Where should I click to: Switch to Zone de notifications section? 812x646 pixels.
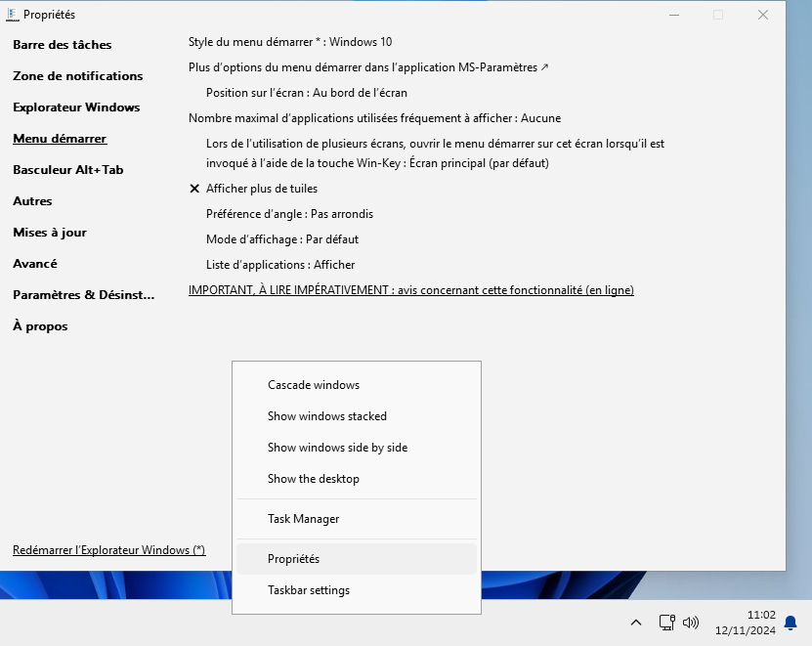pos(77,75)
